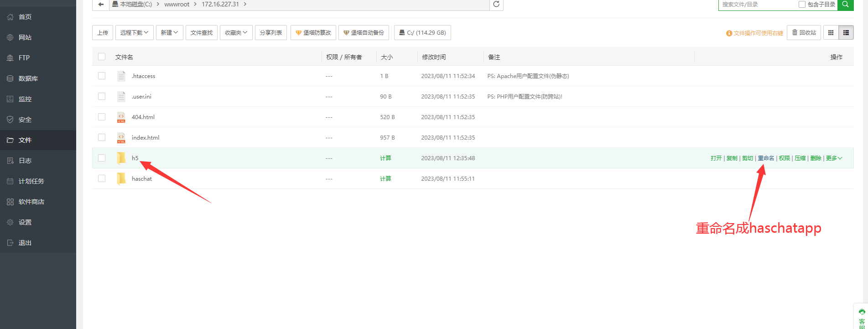Click 删除 in the h5 row
Screen dimensions: 868x329
[x=816, y=158]
